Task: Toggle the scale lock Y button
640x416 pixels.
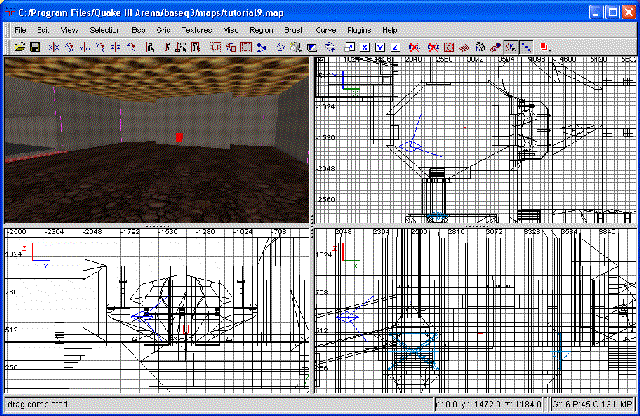Action: click(x=380, y=47)
